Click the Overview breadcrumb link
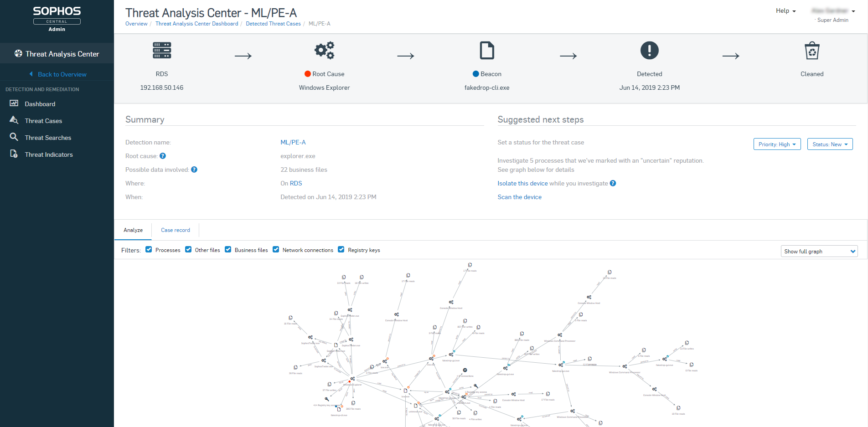The image size is (868, 427). click(x=136, y=24)
